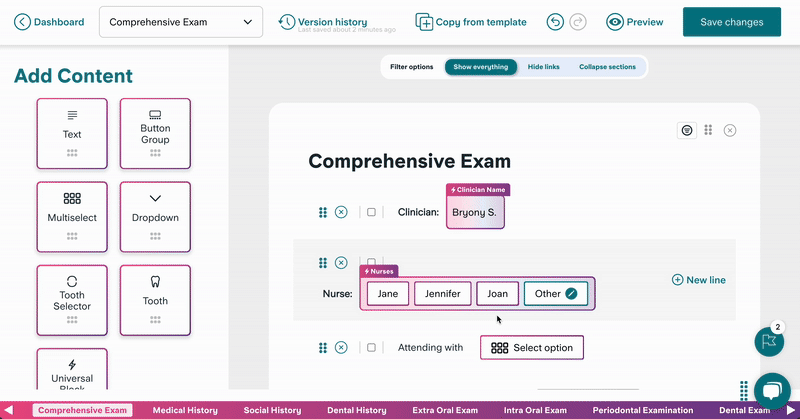The height and width of the screenshot is (419, 800).
Task: Edit the Other option pencil icon
Action: 571,293
